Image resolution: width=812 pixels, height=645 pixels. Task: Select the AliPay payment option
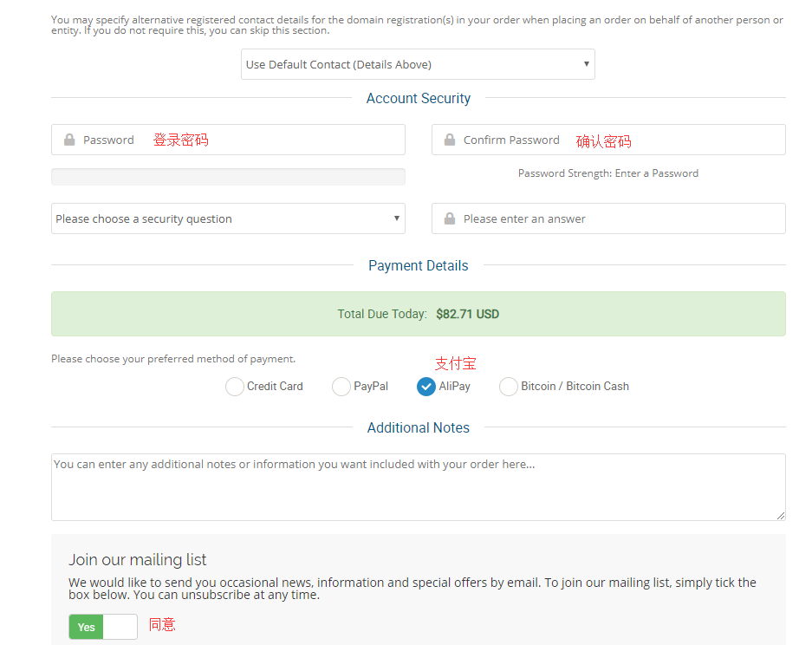426,387
